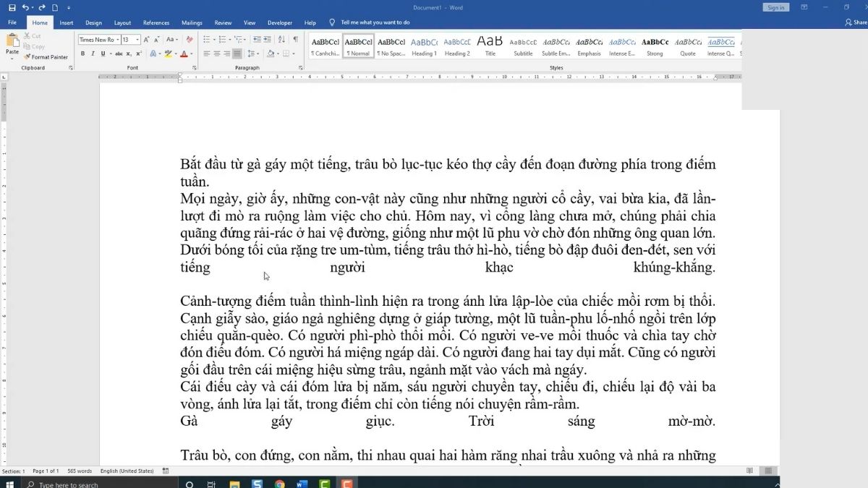
Task: Switch to the Design tab
Action: (93, 22)
